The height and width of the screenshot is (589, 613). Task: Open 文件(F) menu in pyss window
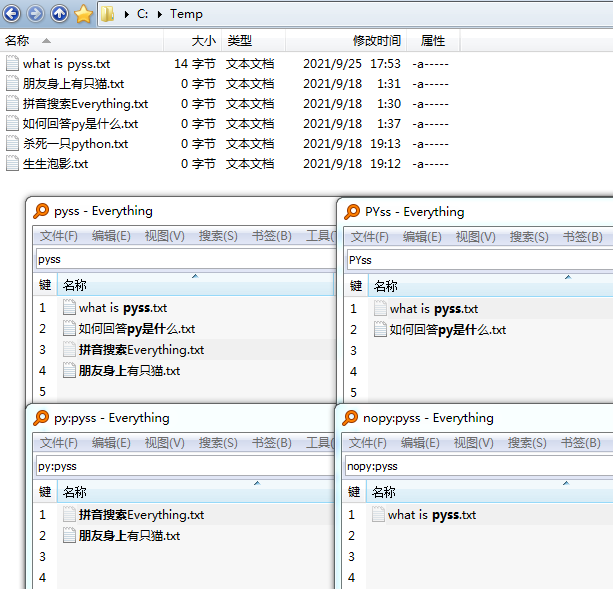pos(59,236)
